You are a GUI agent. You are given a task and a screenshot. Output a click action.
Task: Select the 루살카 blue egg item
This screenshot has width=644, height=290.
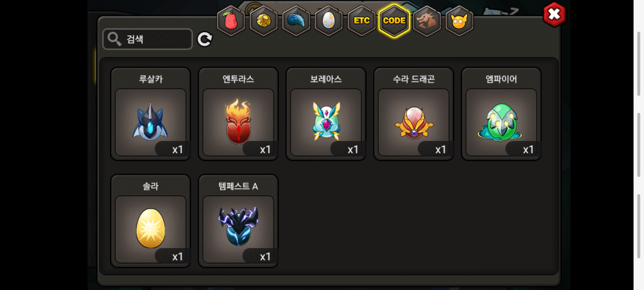point(151,114)
